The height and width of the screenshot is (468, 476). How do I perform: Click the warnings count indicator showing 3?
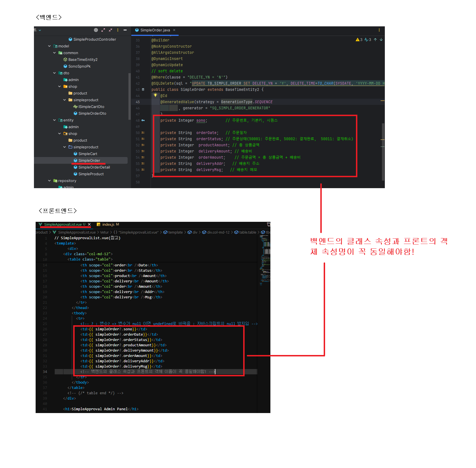[359, 40]
